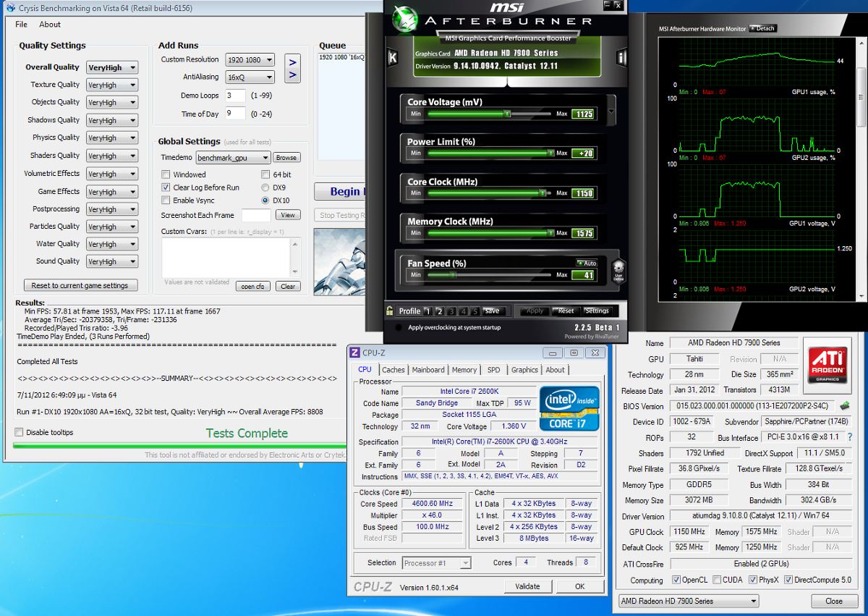
Task: Switch to the SPD tab in CPU-Z
Action: 493,370
